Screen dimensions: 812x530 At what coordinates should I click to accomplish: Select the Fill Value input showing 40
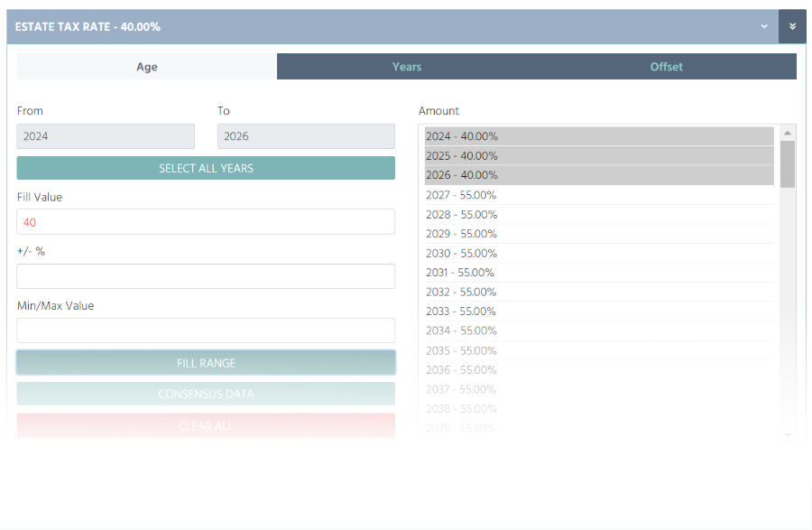click(206, 221)
